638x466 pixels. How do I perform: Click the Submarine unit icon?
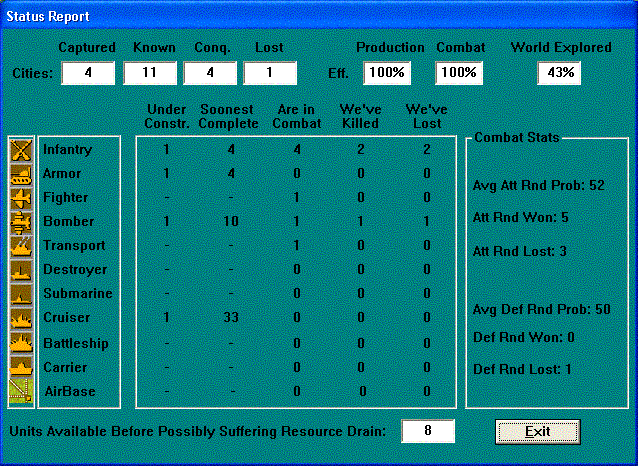tap(21, 294)
